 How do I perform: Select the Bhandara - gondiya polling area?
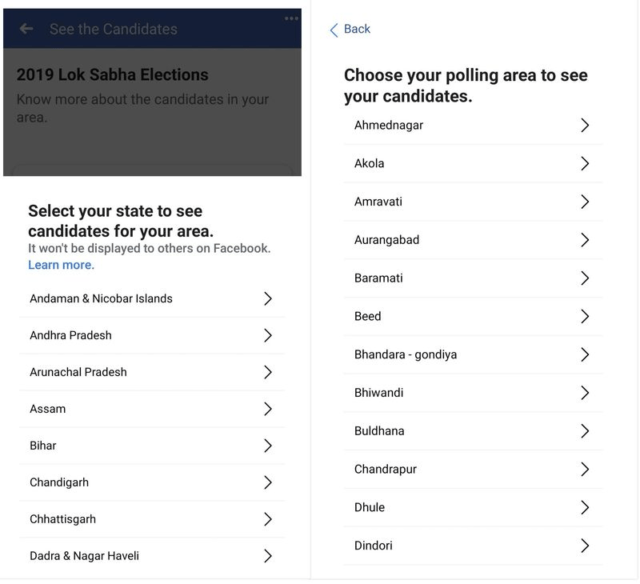point(406,355)
